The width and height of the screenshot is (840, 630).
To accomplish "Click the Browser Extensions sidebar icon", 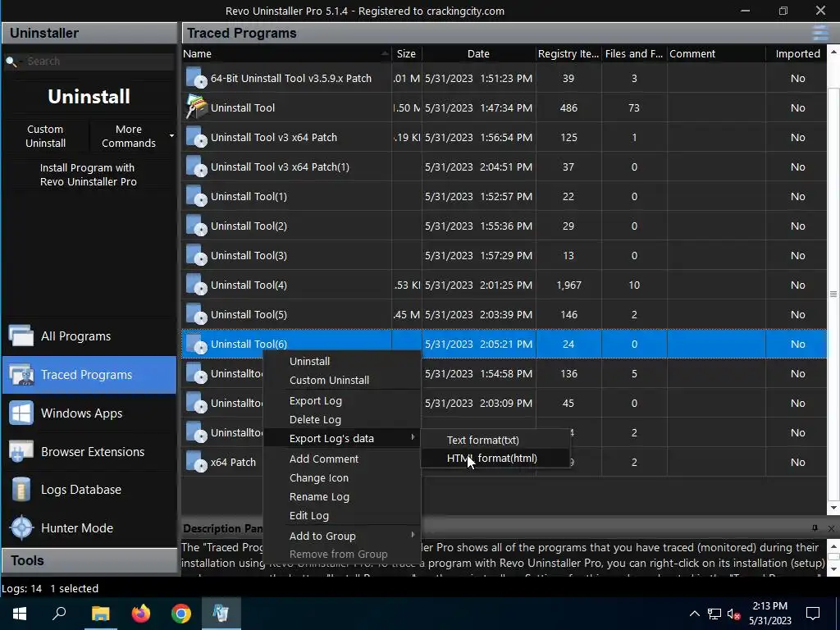I will click(21, 452).
